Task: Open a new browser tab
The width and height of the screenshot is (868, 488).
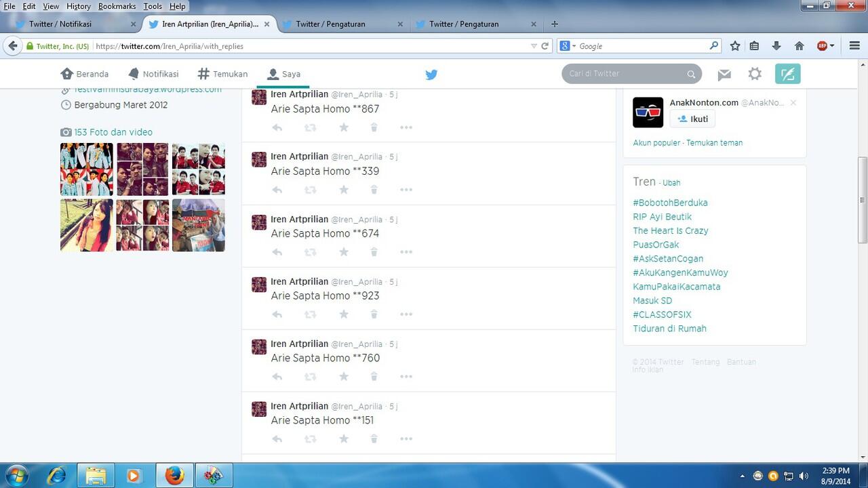Action: pos(555,24)
